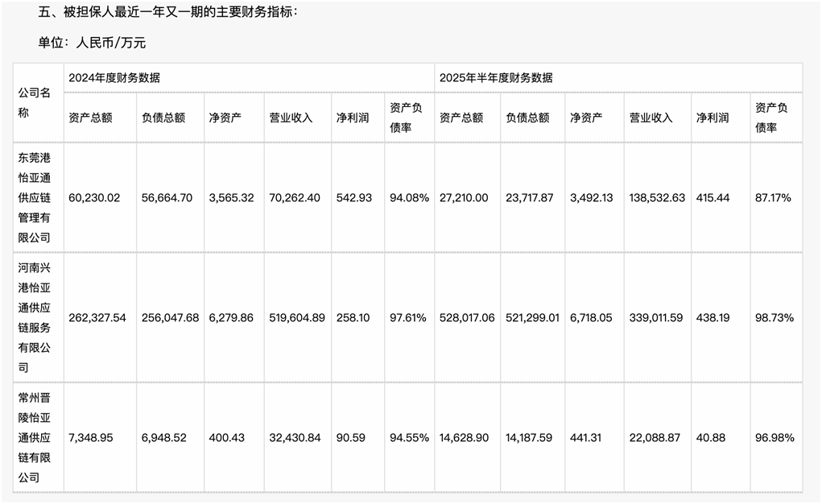822x504 pixels.
Task: Click the ratio 87.17%
Action: point(773,198)
